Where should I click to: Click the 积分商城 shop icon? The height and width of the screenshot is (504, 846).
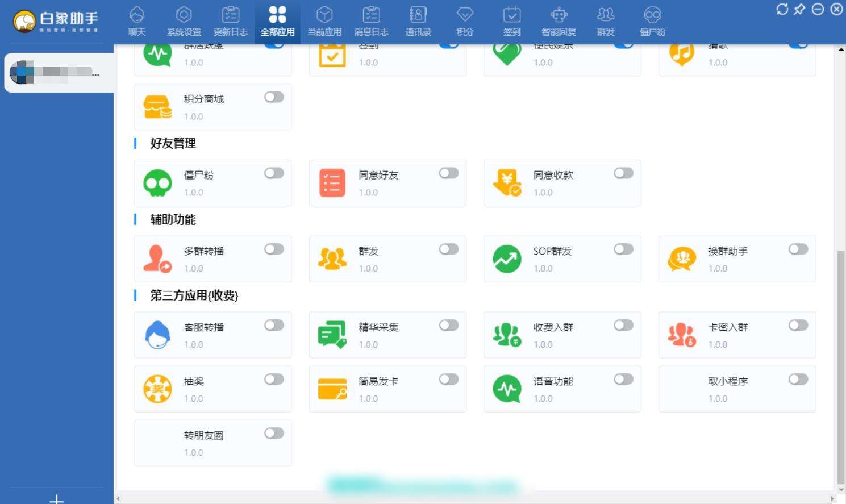[157, 107]
